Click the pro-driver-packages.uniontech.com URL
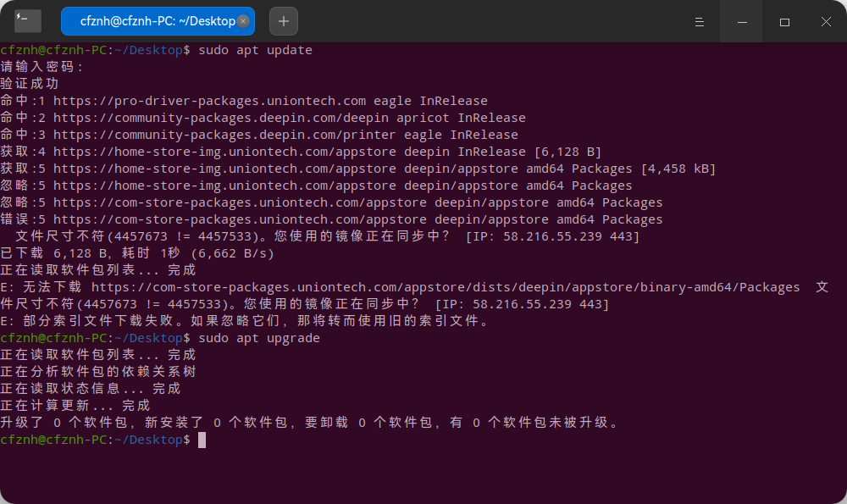 209,101
